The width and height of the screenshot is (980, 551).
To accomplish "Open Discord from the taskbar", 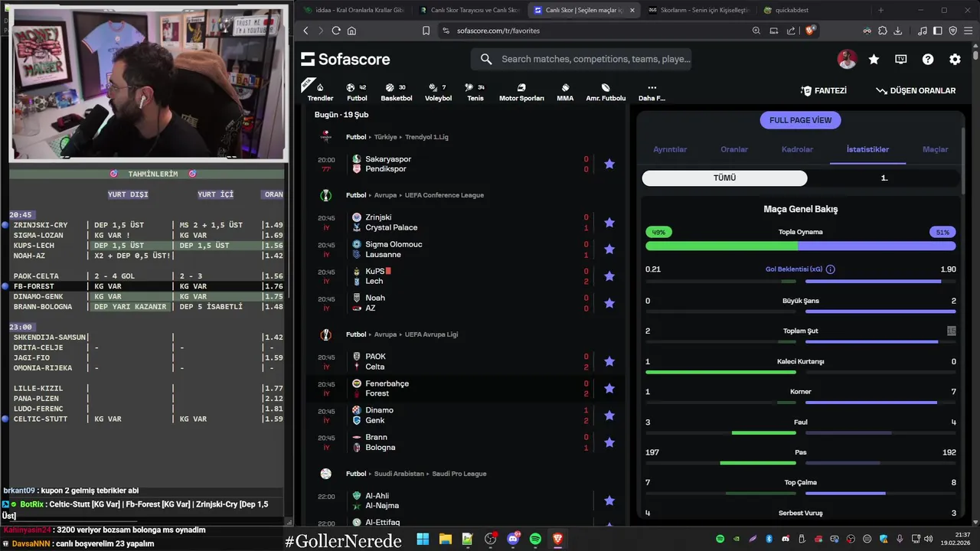I will (513, 539).
